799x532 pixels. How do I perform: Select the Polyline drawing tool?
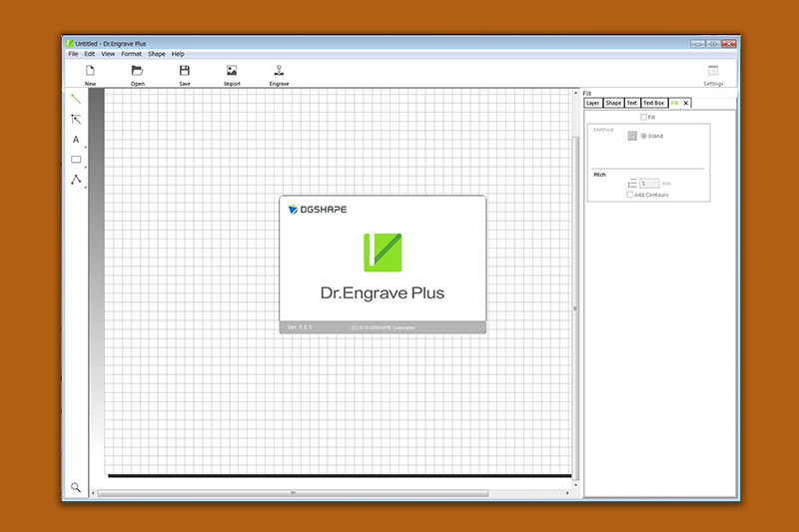pyautogui.click(x=76, y=180)
